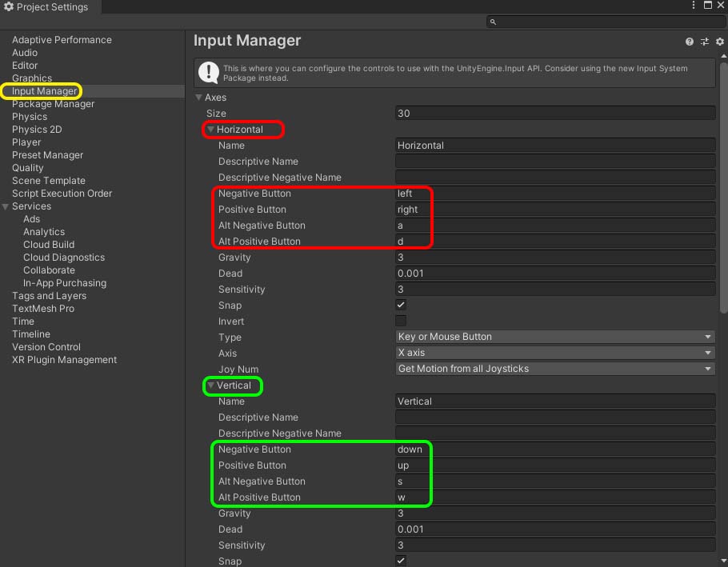Click the Horizontal Gravity value field
This screenshot has width=728, height=567.
tap(554, 258)
